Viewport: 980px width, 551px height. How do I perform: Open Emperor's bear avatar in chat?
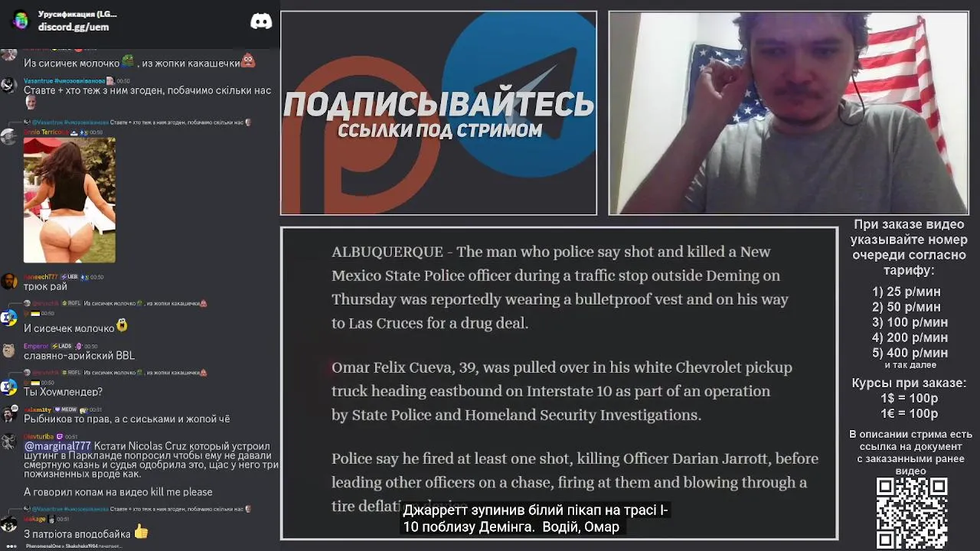(9, 350)
